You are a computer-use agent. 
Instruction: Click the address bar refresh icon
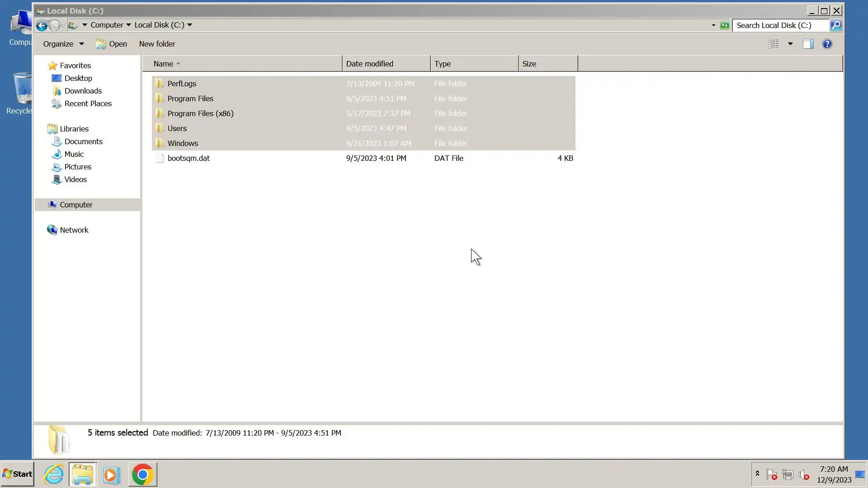725,25
